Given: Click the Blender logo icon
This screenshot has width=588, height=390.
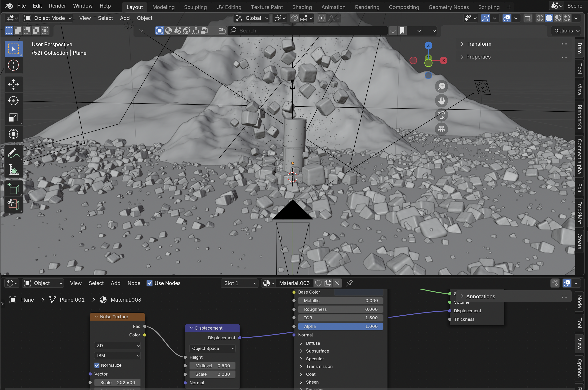Looking at the screenshot, I should 9,6.
